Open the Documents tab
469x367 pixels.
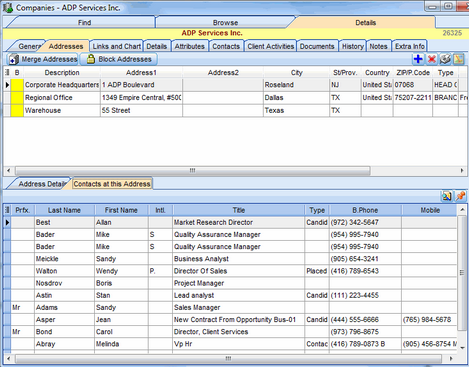(317, 46)
